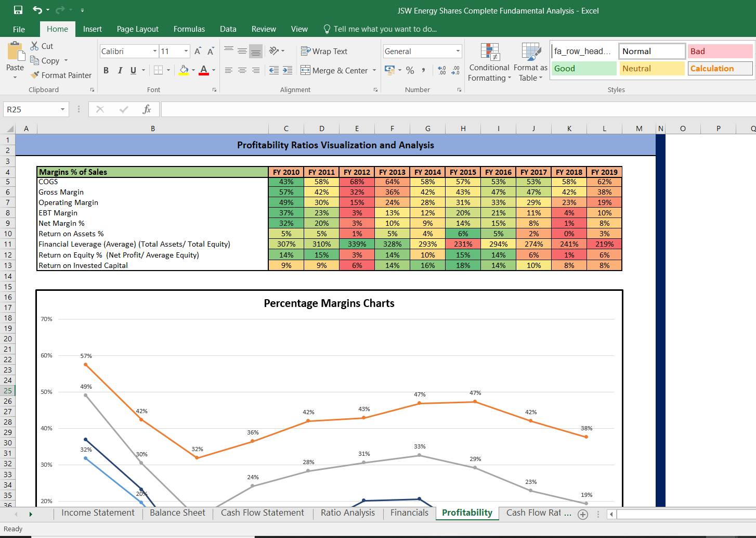Screen dimensions: 756x538
Task: Open the Ratio Analysis worksheet tab
Action: pos(348,513)
